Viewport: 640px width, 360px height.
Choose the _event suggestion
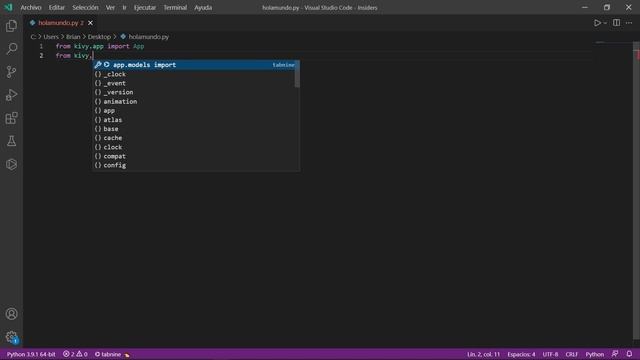194,83
